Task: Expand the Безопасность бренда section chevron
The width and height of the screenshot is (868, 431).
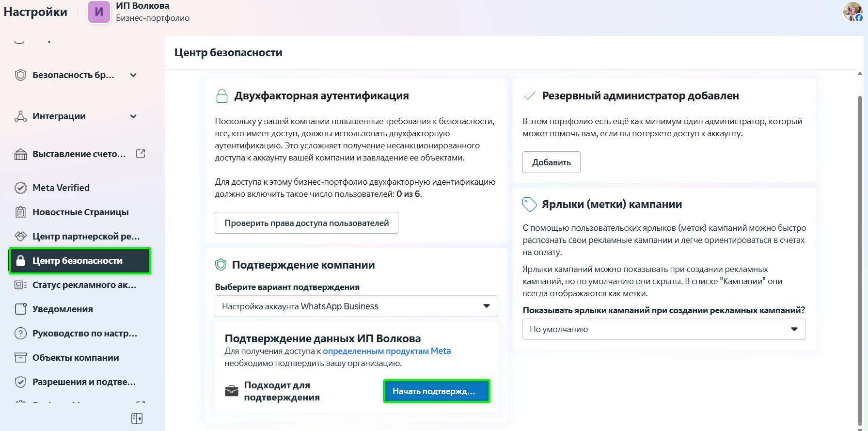Action: [x=133, y=75]
